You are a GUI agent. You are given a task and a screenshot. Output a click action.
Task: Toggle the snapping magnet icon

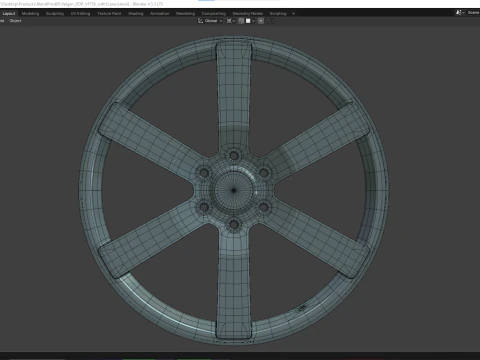tap(241, 21)
